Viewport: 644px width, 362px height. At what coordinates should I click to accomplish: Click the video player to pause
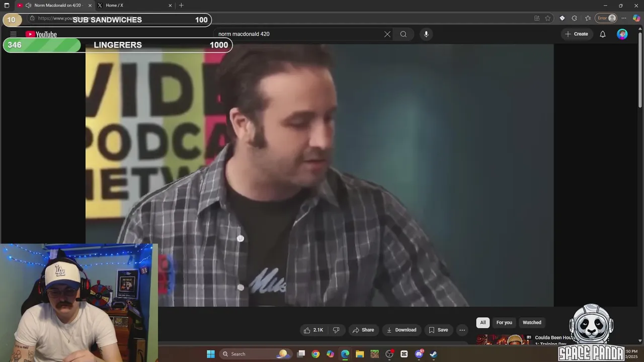click(x=319, y=175)
